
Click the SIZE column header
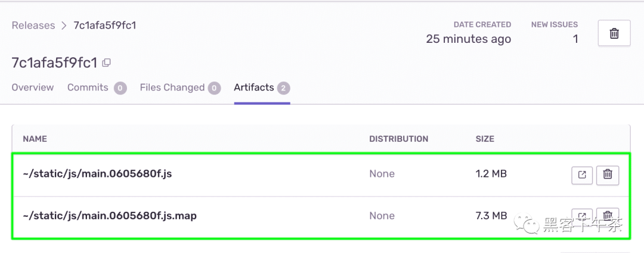[x=485, y=139]
